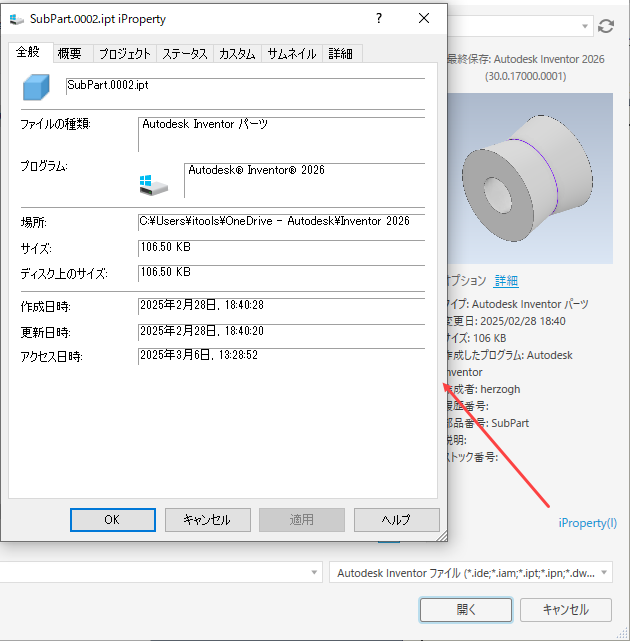Open help via the ヘルプ button
The image size is (630, 641).
tap(397, 520)
